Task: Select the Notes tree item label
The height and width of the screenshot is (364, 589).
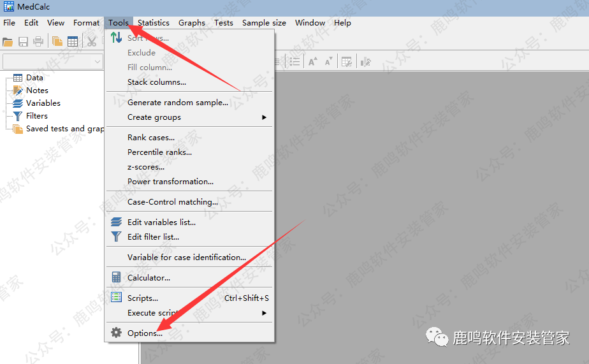Action: pos(37,91)
